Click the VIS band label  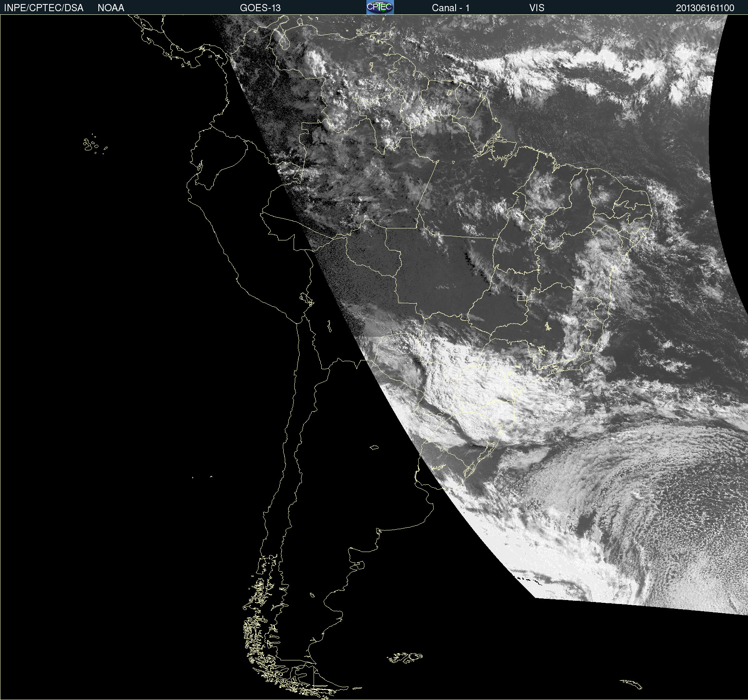(x=536, y=8)
